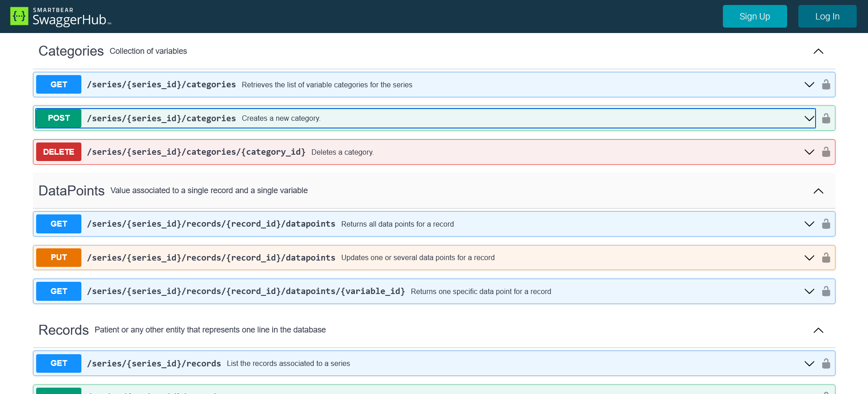This screenshot has width=868, height=394.
Task: Click lock icon on GET categories row
Action: coord(826,85)
